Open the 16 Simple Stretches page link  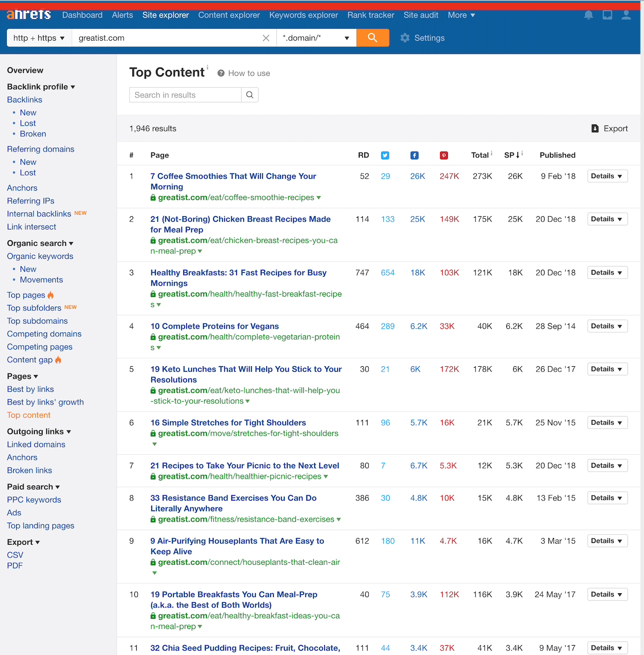click(x=228, y=423)
